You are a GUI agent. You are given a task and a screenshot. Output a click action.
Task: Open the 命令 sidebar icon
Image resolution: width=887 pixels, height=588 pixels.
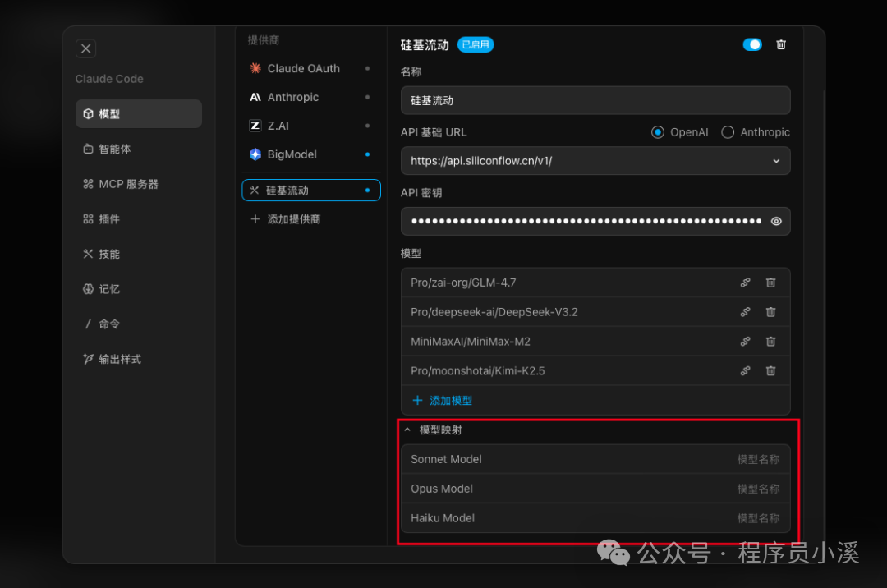[88, 324]
